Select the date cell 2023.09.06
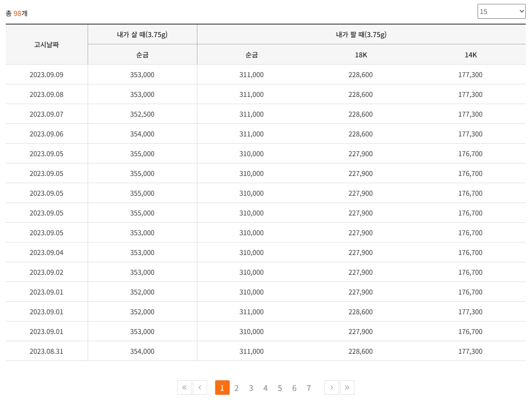This screenshot has width=532, height=402. (x=47, y=134)
